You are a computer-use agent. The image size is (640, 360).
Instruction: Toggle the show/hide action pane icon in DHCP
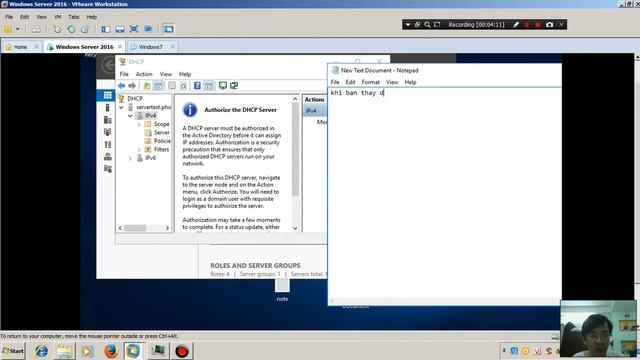pyautogui.click(x=209, y=86)
